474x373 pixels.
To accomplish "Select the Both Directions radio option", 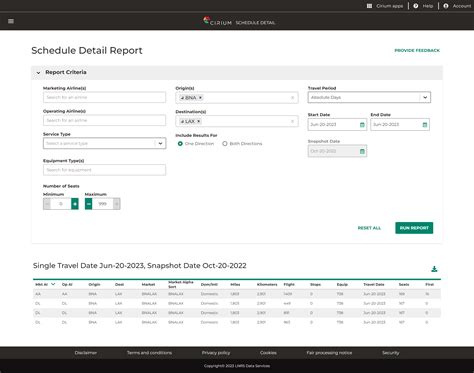I will (x=225, y=144).
